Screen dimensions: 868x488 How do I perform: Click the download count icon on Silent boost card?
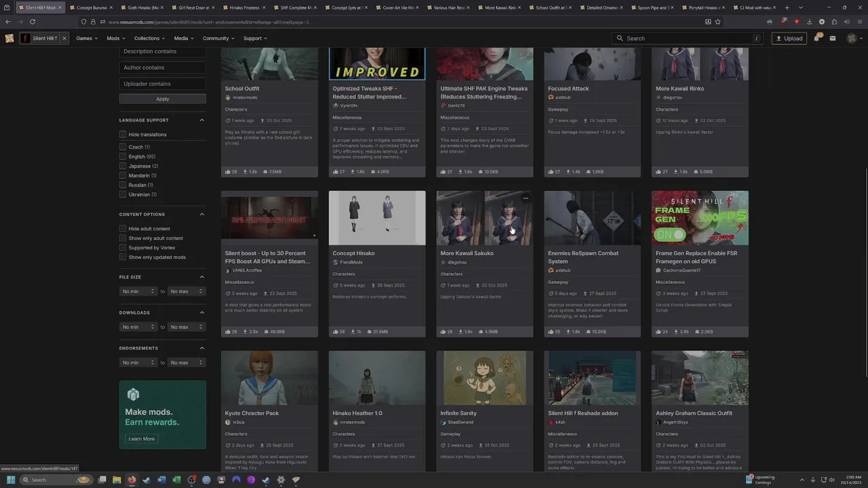(x=245, y=331)
